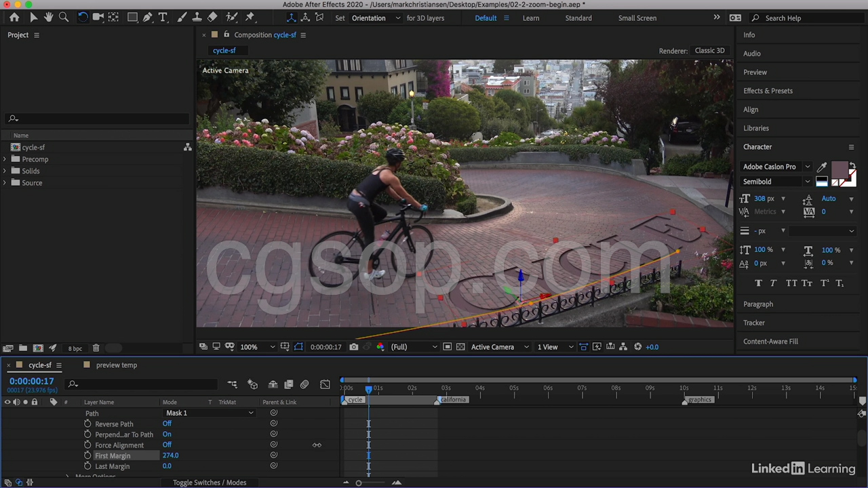Toggle Last Margin stopwatch
The width and height of the screenshot is (868, 488).
pyautogui.click(x=87, y=466)
